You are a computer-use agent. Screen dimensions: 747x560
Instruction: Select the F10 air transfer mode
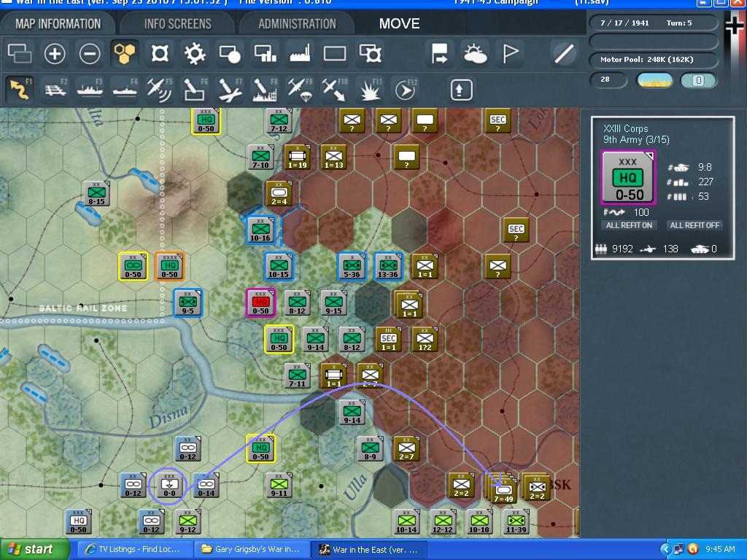tap(336, 89)
